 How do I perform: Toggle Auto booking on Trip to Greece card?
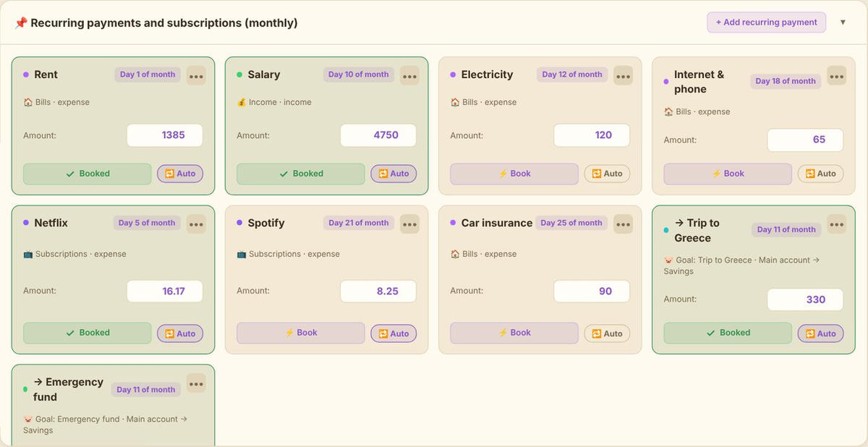[820, 333]
